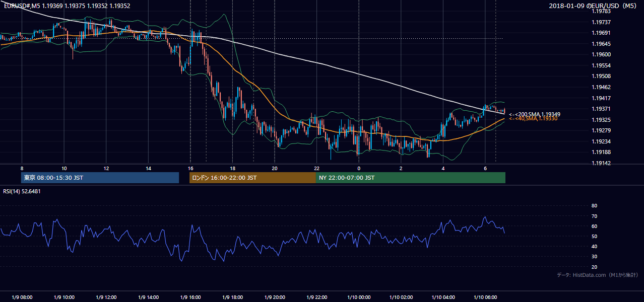Click price level 1.19691 on the axis
Image resolution: width=644 pixels, height=302 pixels.
[x=601, y=33]
